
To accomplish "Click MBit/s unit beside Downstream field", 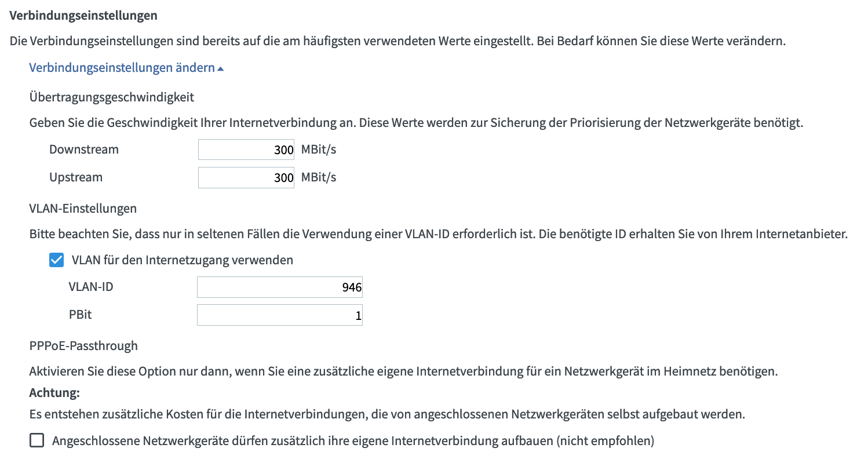I will 319,150.
